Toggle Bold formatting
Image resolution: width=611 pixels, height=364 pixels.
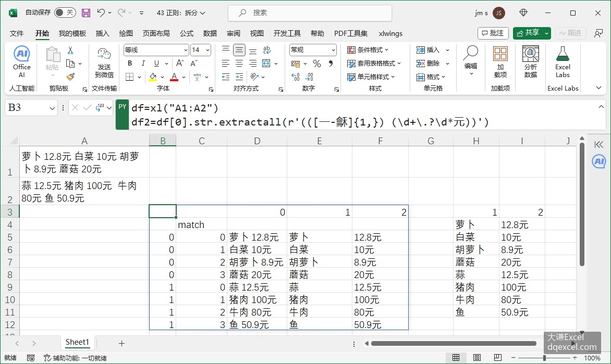click(130, 63)
